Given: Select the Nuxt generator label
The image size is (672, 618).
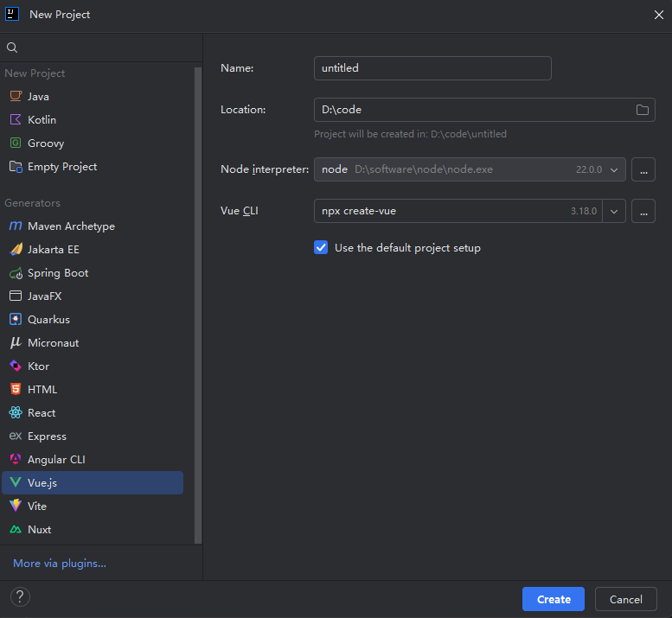Looking at the screenshot, I should point(40,529).
